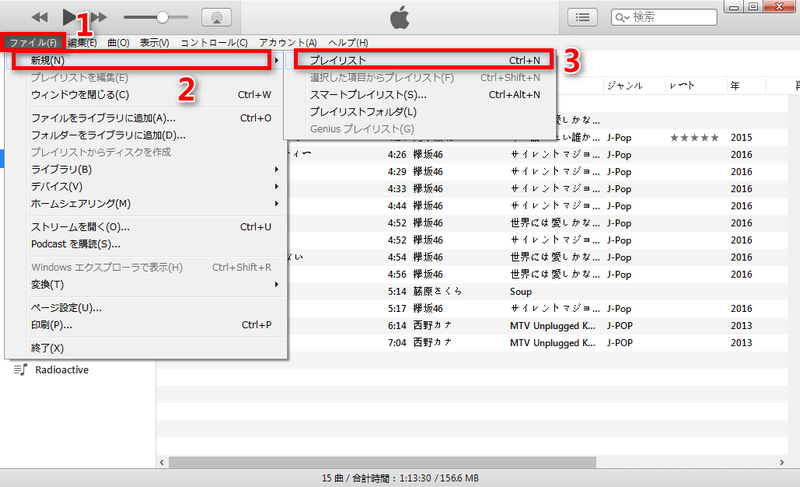This screenshot has width=800, height=487.
Task: Click the horizontal scrollbar thumb
Action: pos(382,463)
